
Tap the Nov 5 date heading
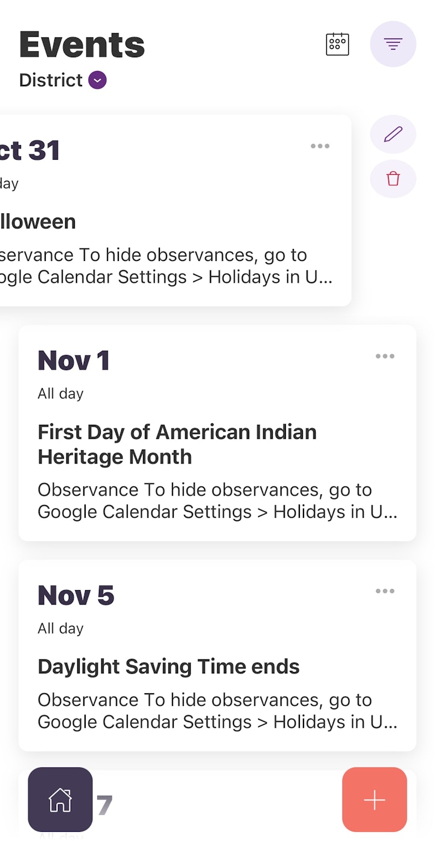76,596
